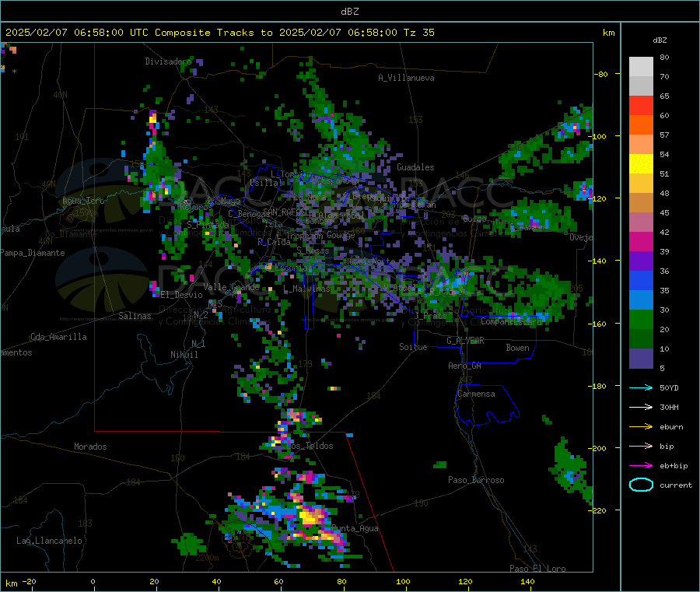
Task: Click the Los_Toldos map label
Action: coord(310,446)
